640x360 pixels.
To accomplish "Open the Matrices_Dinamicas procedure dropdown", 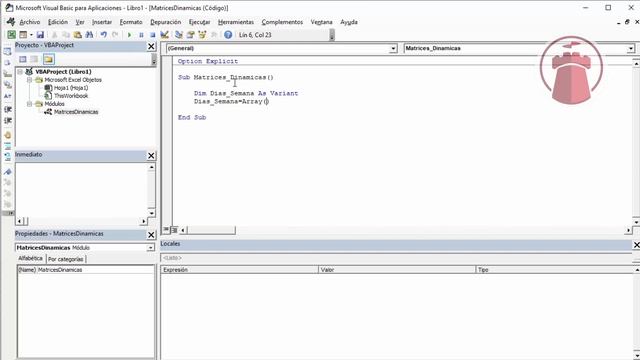I will tap(631, 49).
